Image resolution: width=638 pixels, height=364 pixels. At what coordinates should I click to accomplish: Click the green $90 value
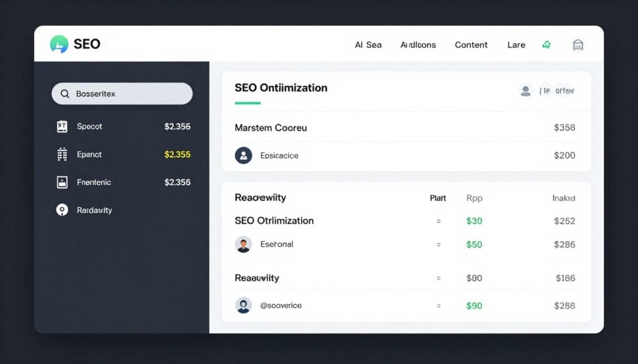click(474, 306)
